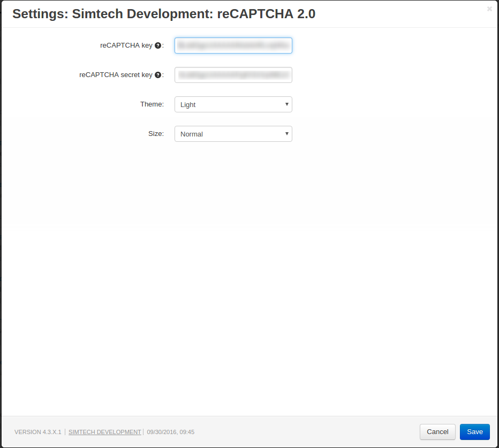This screenshot has width=499, height=448.
Task: Click the reCAPTCHA secret key help icon
Action: coord(158,75)
